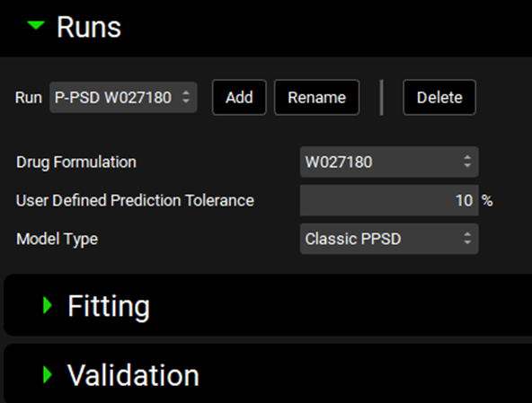
Task: Open the Run selector showing P-PSD W027180
Action: pos(123,97)
